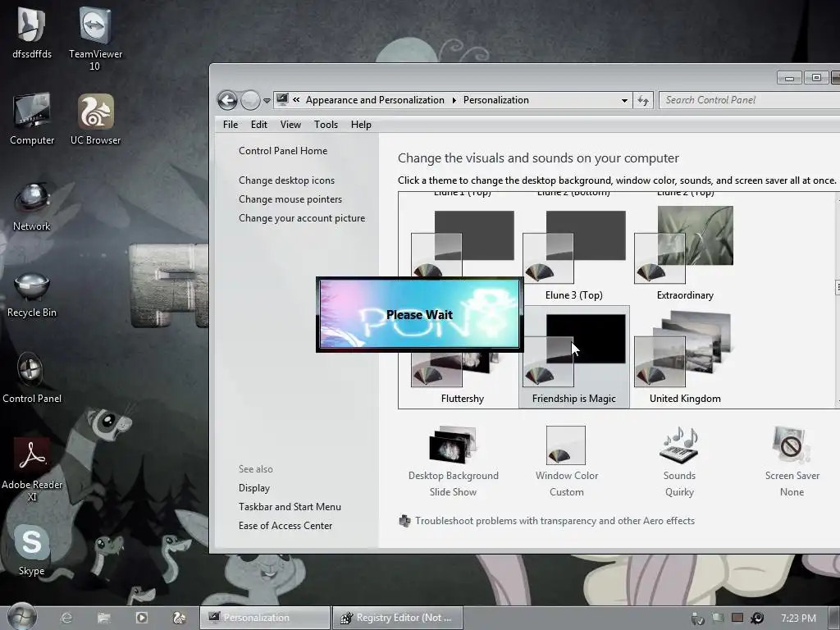This screenshot has height=630, width=840.
Task: Click Change desktop icons link
Action: point(286,180)
